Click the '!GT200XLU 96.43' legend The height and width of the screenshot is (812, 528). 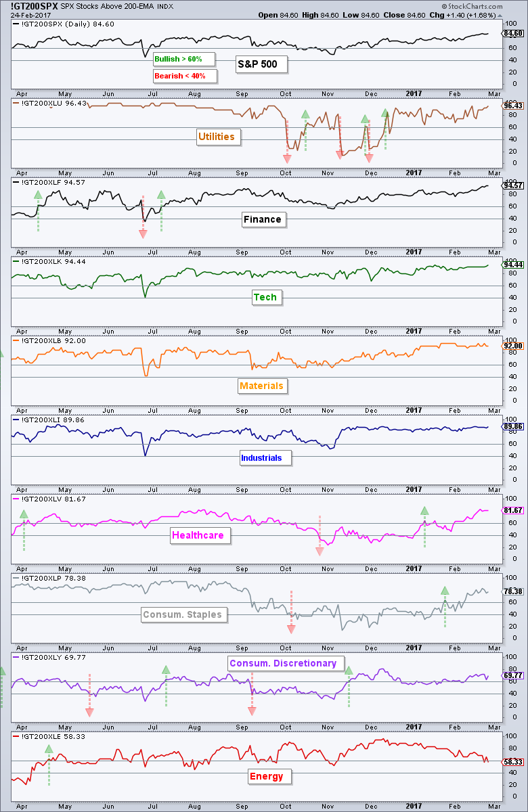pos(51,104)
